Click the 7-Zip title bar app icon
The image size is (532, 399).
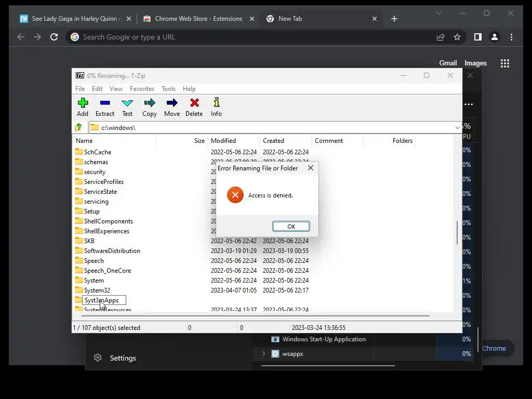[x=80, y=75]
